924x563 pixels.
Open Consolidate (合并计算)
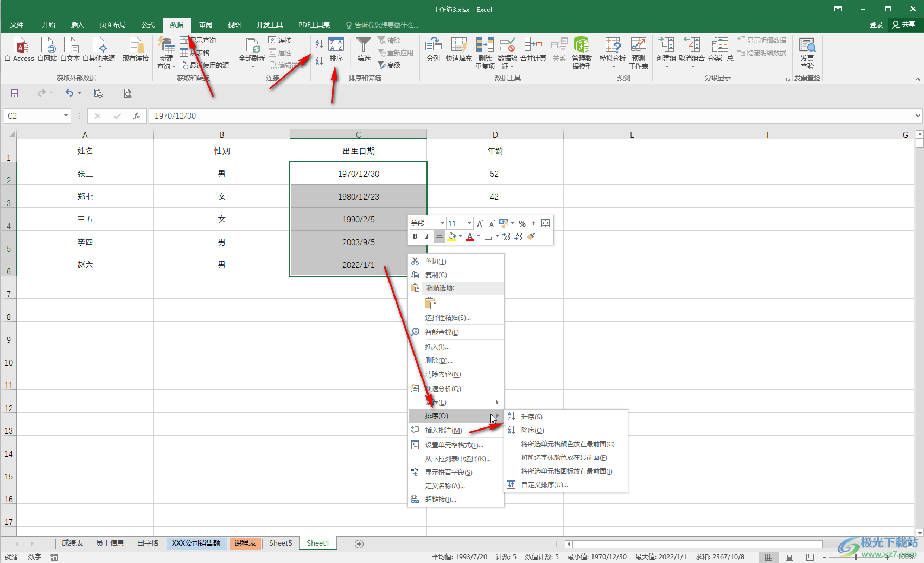pos(533,50)
